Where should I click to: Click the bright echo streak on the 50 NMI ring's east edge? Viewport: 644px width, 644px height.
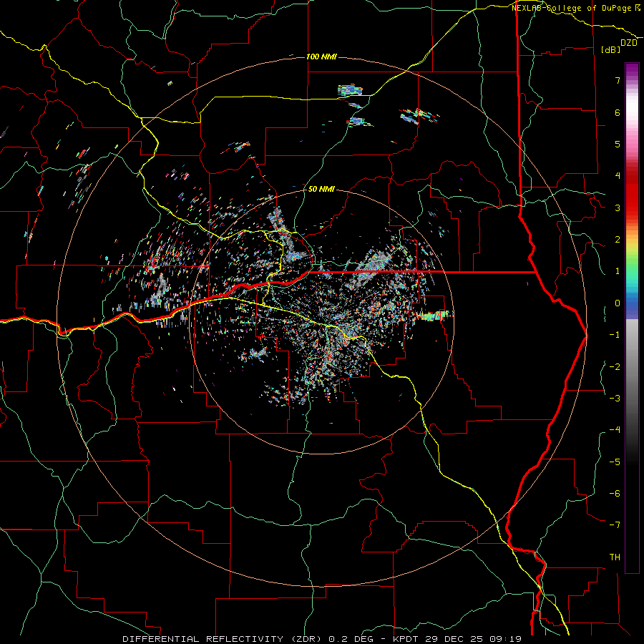point(434,316)
